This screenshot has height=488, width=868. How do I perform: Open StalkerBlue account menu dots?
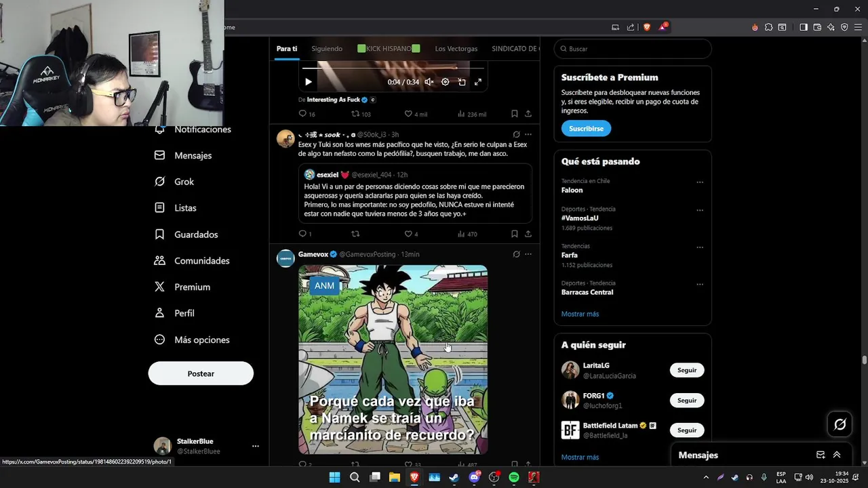(x=256, y=446)
